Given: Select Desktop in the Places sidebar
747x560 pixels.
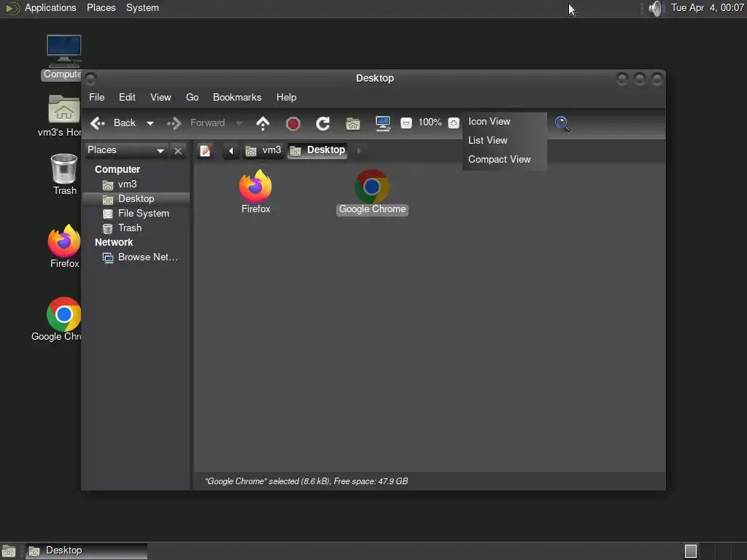Looking at the screenshot, I should click(136, 199).
